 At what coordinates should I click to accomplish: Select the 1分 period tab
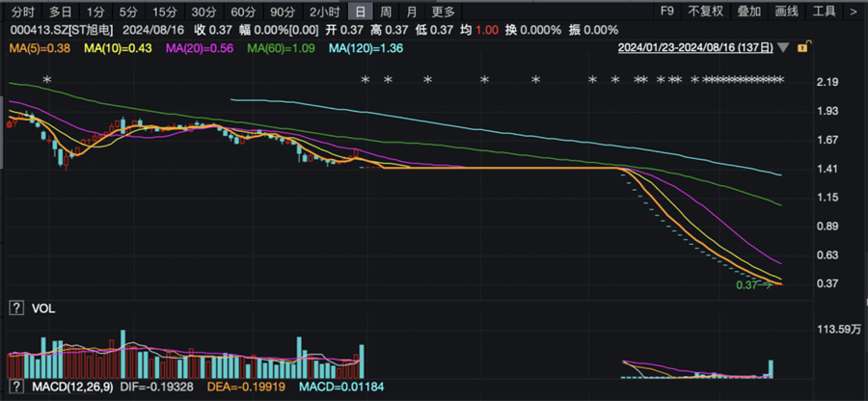pyautogui.click(x=95, y=11)
